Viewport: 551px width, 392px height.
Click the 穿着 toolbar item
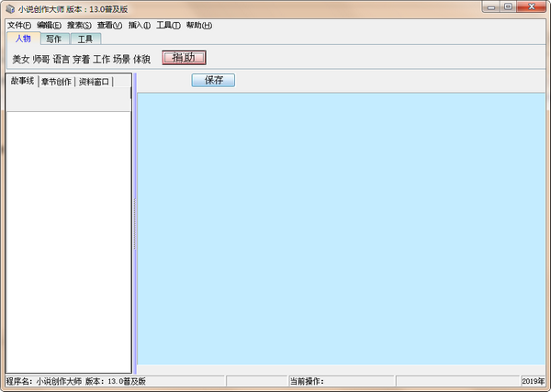(81, 60)
